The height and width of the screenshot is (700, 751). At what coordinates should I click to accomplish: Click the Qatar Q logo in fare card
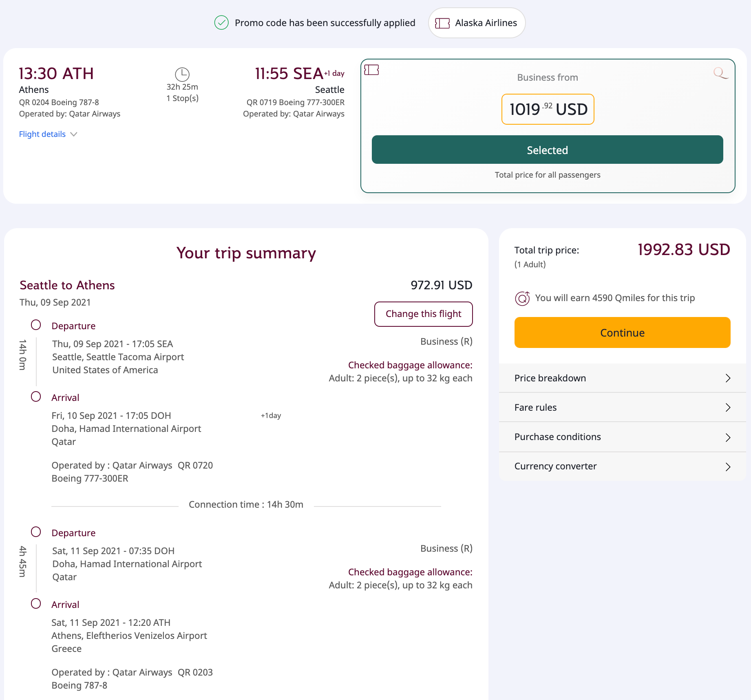[720, 73]
